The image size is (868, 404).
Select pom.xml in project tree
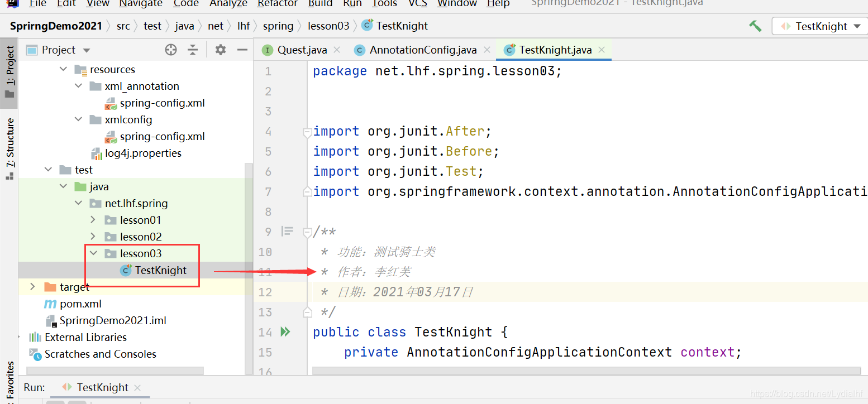point(80,304)
